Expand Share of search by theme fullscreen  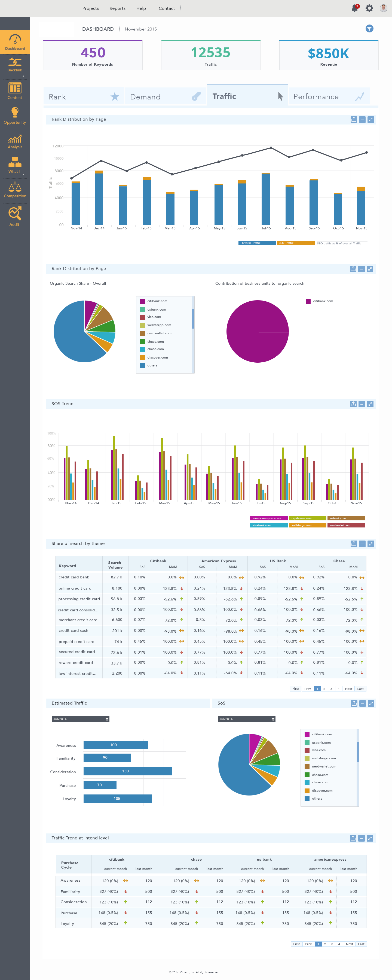pos(371,544)
